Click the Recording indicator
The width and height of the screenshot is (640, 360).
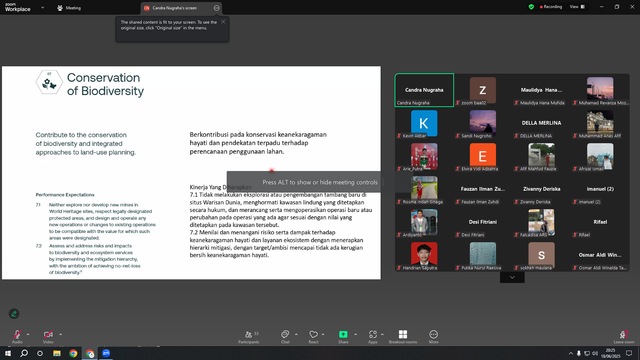(551, 7)
